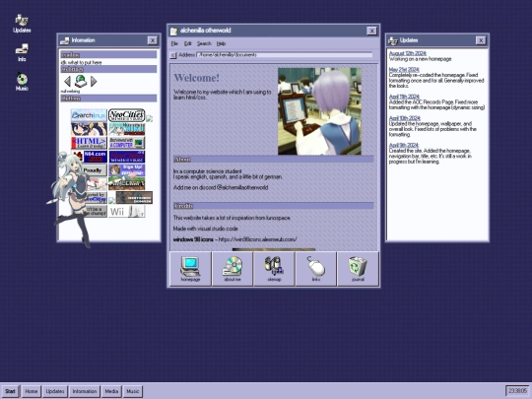
Task: Click the N64.com badge
Action: tap(91, 157)
